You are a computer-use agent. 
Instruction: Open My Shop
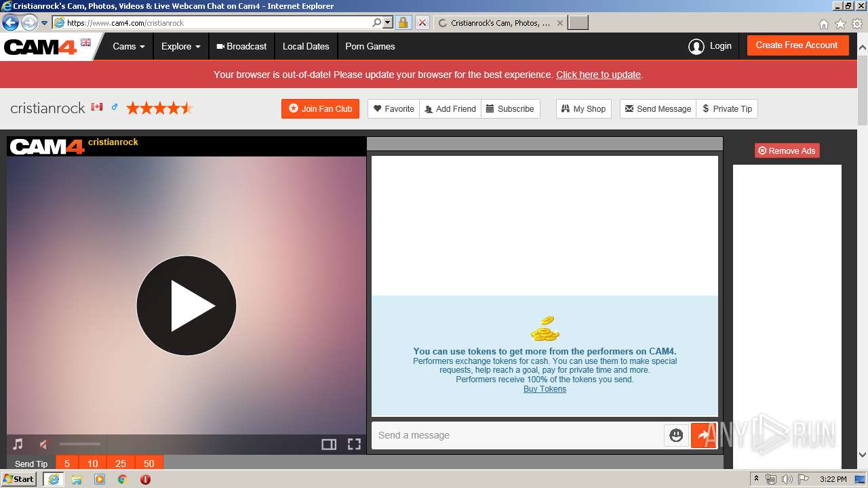(583, 108)
